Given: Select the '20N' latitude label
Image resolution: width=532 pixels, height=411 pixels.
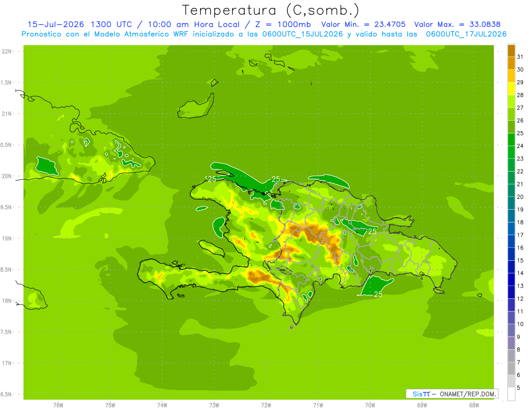Looking at the screenshot, I should click(8, 176).
